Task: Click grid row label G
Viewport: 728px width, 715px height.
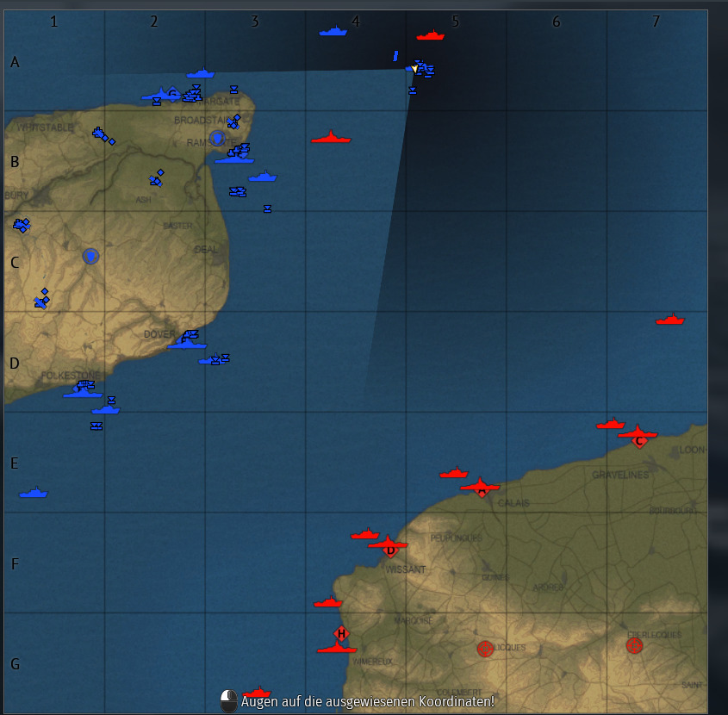Action: pyautogui.click(x=15, y=664)
